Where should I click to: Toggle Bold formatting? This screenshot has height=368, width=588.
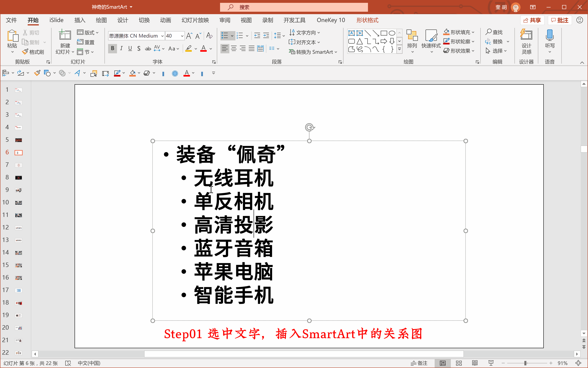pyautogui.click(x=113, y=48)
